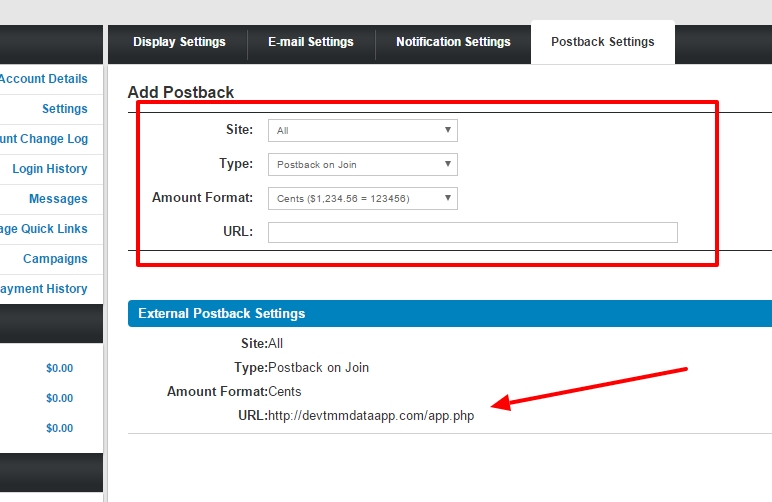Viewport: 772px width, 502px height.
Task: Open Account Details in sidebar
Action: pos(45,79)
